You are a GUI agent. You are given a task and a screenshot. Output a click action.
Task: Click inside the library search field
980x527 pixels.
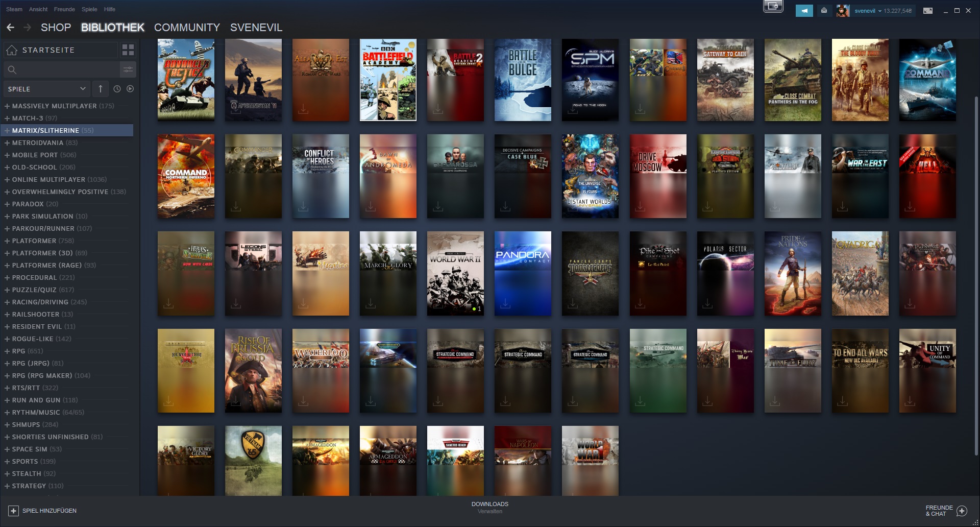click(61, 69)
